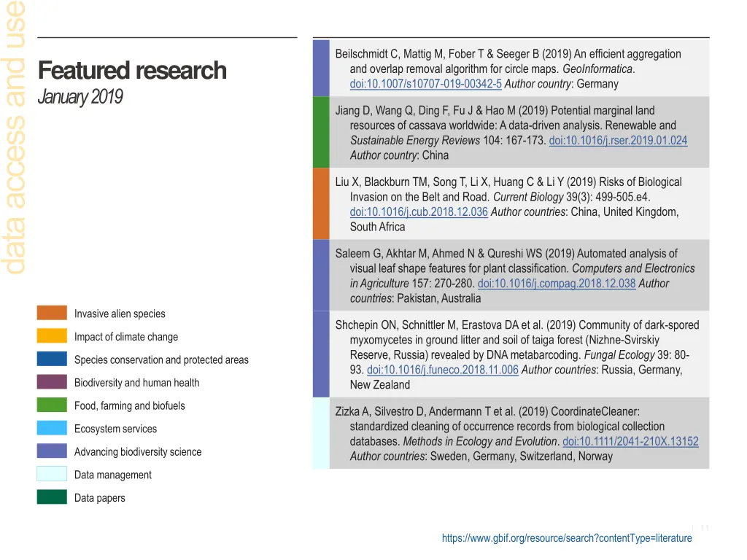The width and height of the screenshot is (747, 560).
Task: Click the orange bar beside Liu X entry
Action: 321,204
